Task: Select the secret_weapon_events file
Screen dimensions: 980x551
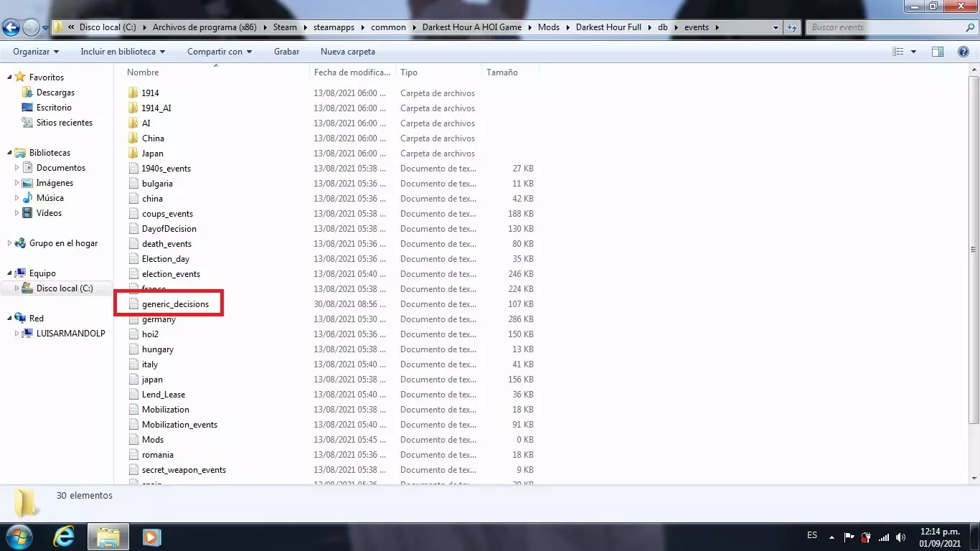Action: click(184, 470)
